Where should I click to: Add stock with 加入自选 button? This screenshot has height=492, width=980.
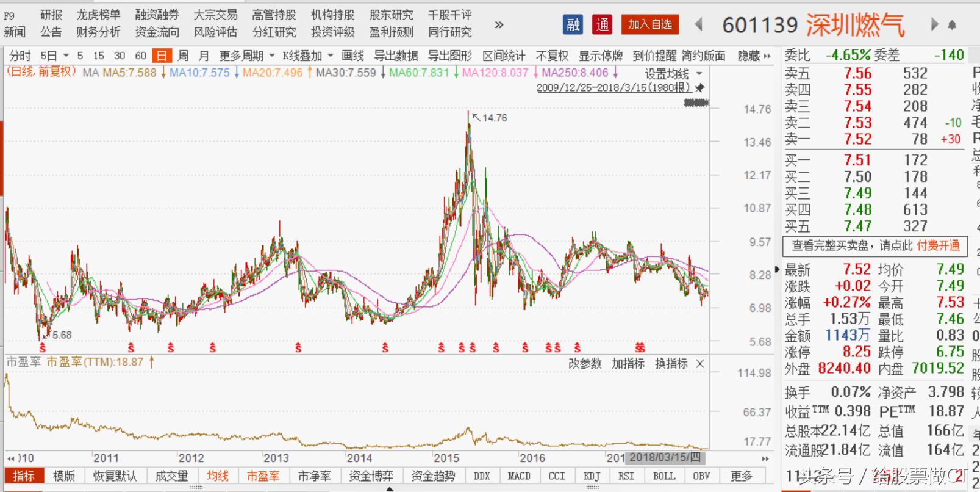tap(650, 24)
